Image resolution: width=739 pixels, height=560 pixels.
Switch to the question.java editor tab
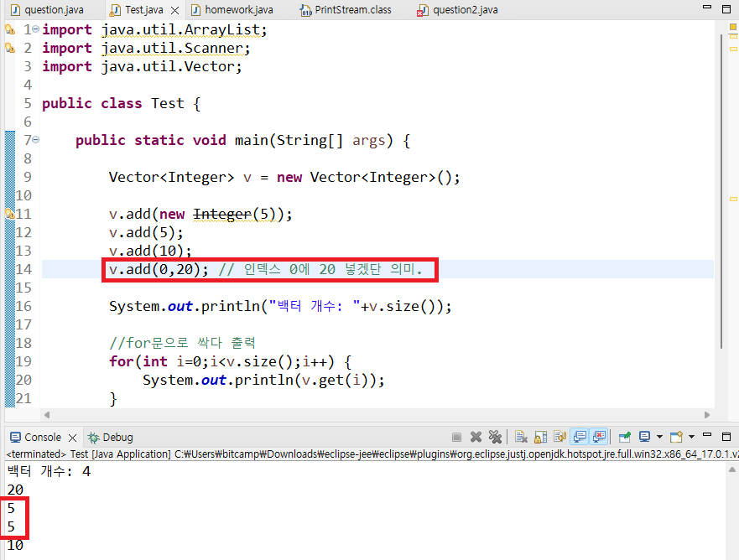[47, 10]
